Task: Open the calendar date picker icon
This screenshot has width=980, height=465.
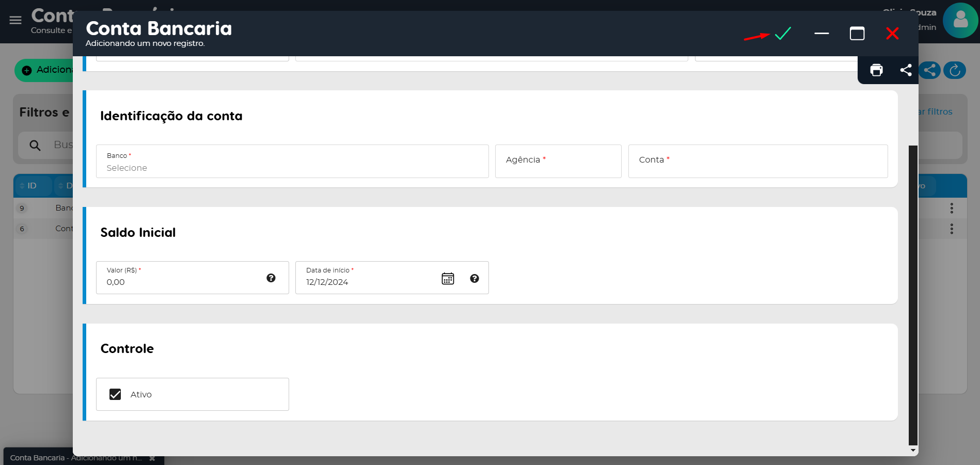Action: coord(448,279)
